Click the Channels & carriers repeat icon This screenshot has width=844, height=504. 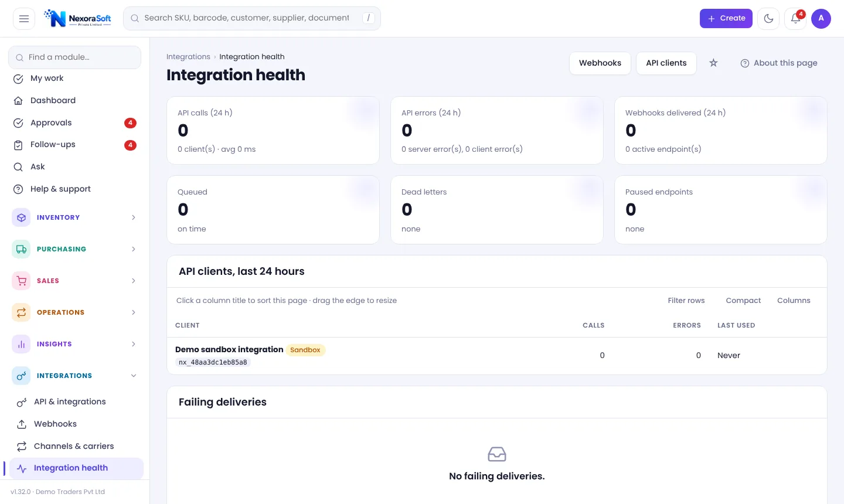pyautogui.click(x=22, y=447)
